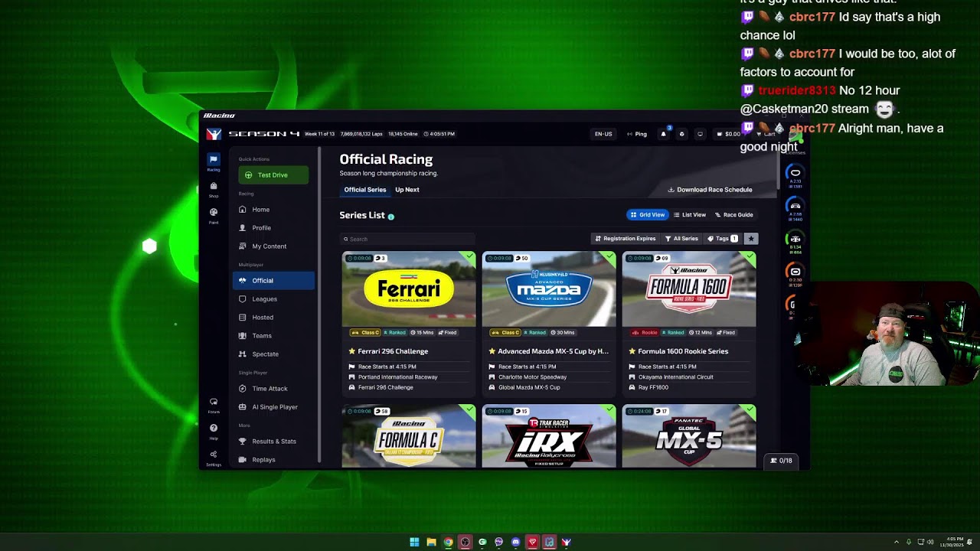The image size is (980, 551).
Task: Open Results & Stats in sidebar
Action: coord(273,442)
